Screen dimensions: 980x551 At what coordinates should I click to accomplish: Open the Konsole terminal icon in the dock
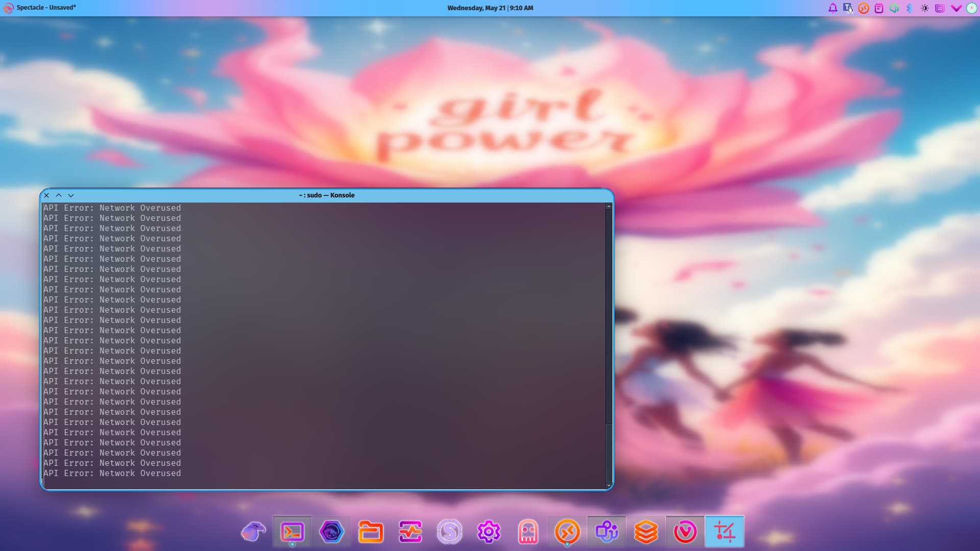[x=292, y=532]
